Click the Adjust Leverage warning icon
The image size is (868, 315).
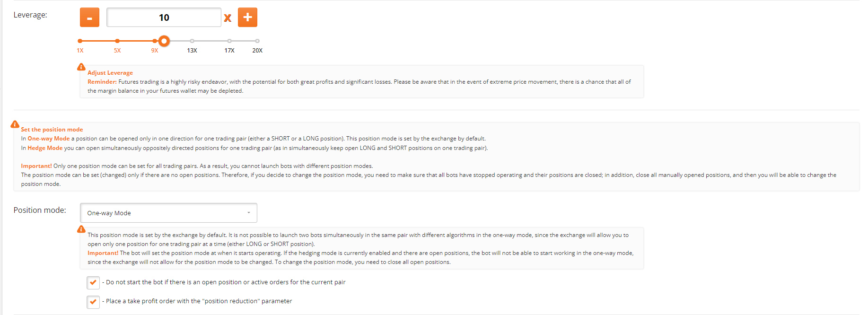(x=81, y=67)
